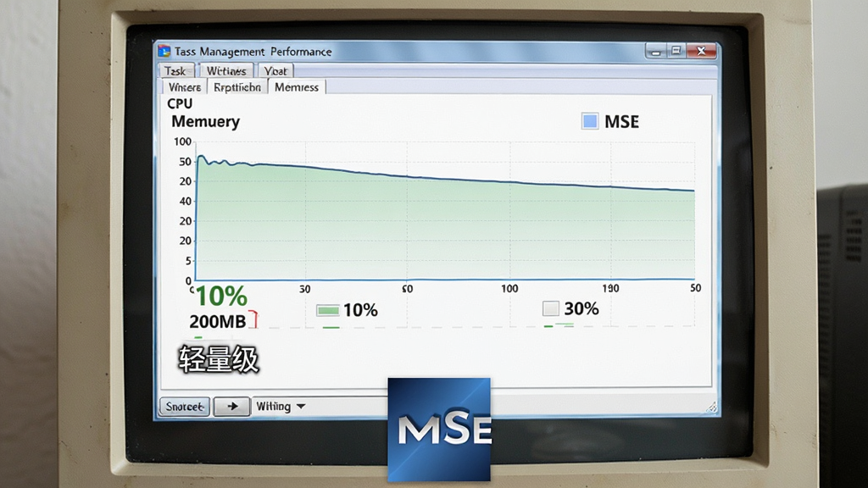
Task: Click the Memuery graph heading
Action: 205,122
